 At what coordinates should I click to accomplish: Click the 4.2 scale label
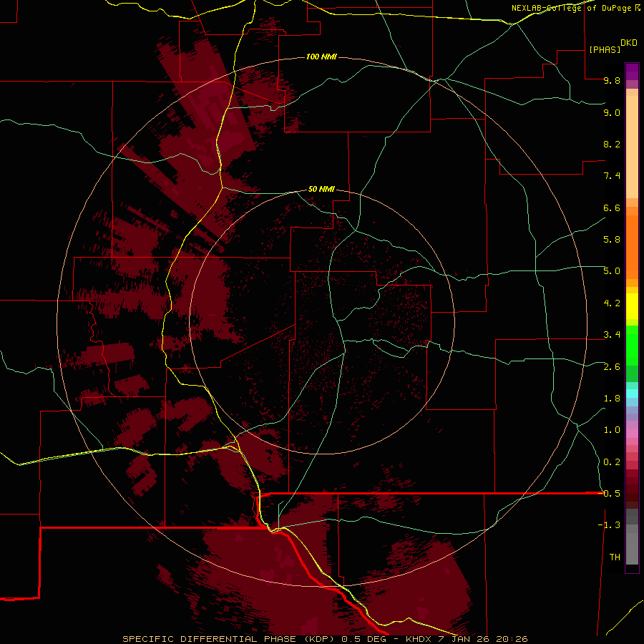(612, 303)
